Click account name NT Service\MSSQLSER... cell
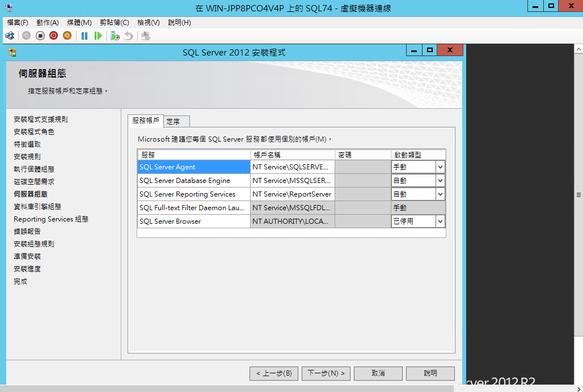Screen dimensions: 583x392 tap(293, 181)
